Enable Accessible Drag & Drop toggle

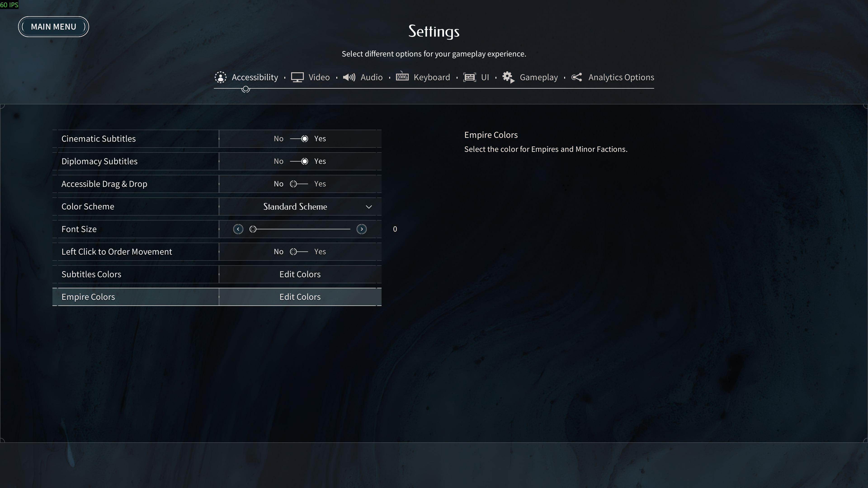tap(299, 184)
